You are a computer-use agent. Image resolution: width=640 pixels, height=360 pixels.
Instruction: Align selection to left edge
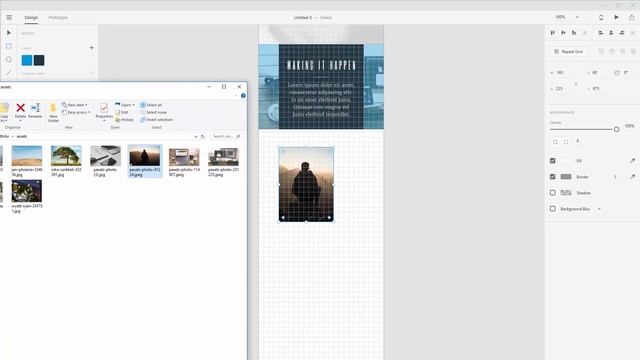coord(600,33)
